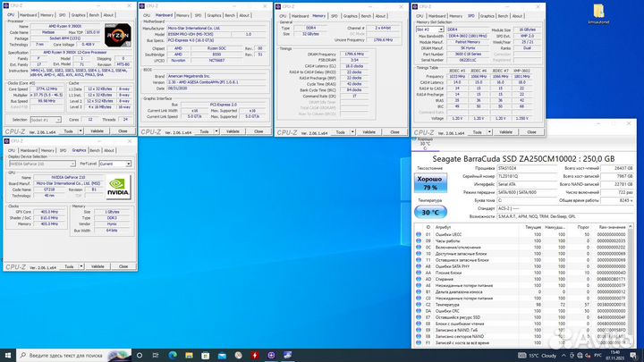The height and width of the screenshot is (362, 644).
Task: Open the 15°C Cloudy weather widget
Action: [x=538, y=356]
